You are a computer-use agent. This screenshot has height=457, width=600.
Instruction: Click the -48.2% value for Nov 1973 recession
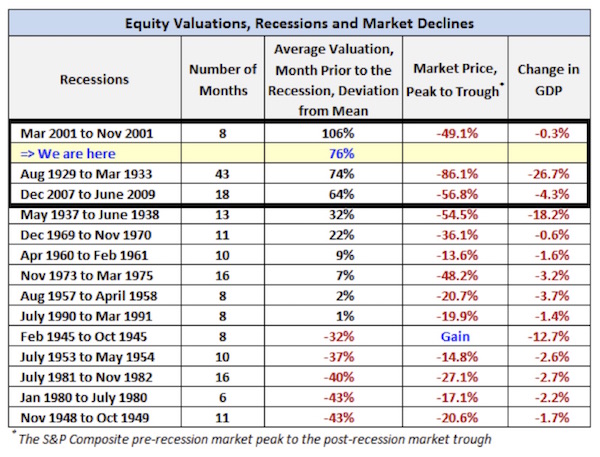click(457, 276)
